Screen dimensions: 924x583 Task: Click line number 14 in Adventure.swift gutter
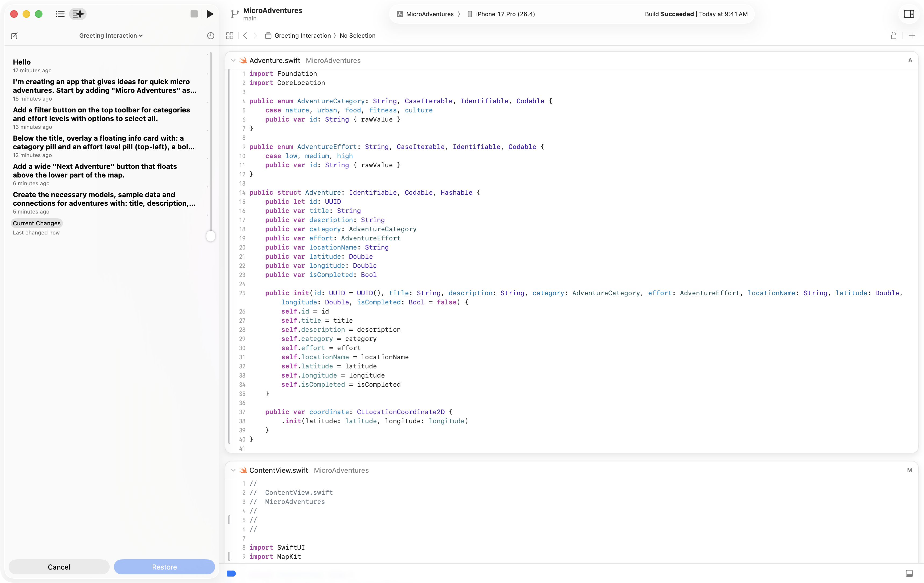[x=242, y=193]
